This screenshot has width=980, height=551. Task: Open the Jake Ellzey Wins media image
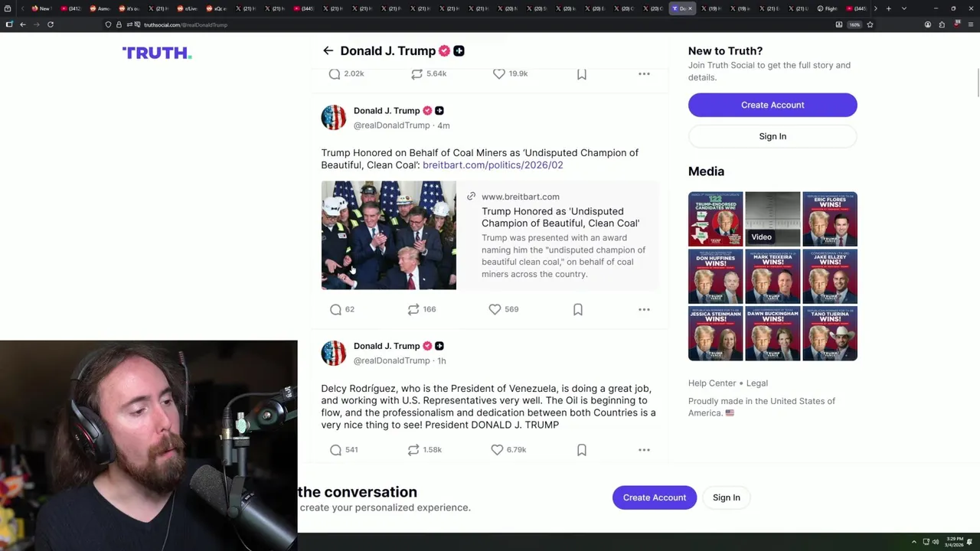[830, 276]
